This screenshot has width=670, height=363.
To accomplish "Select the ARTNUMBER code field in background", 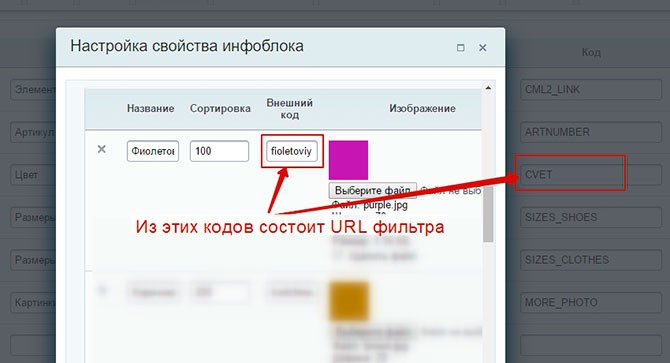I will (x=591, y=132).
